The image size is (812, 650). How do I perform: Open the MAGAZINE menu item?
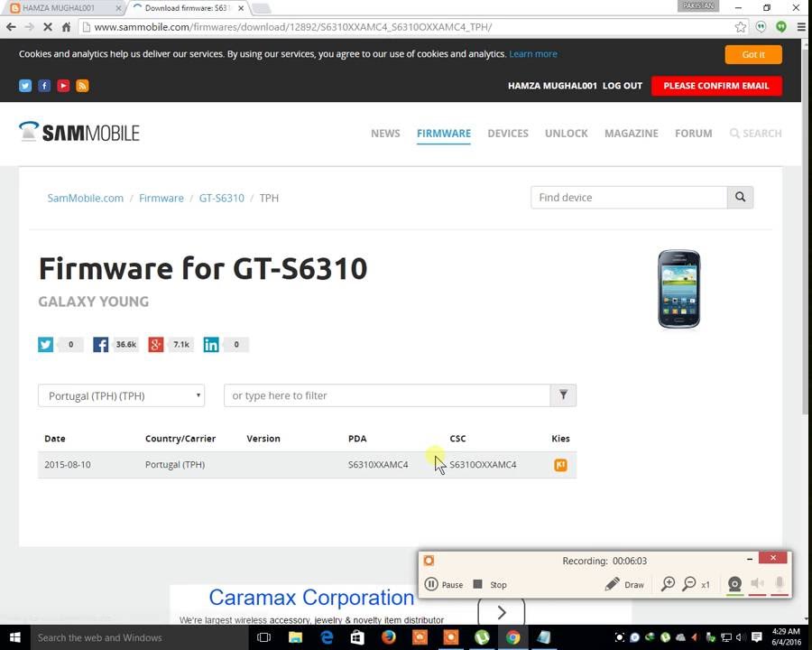(x=632, y=134)
